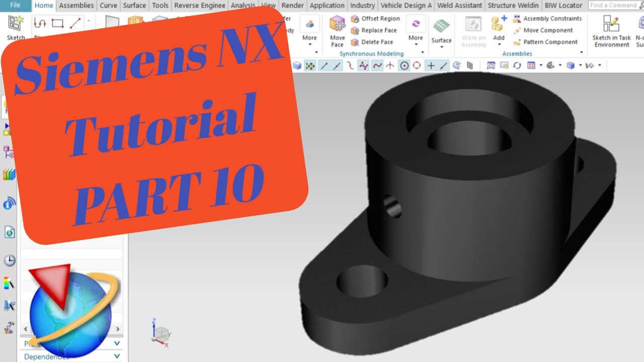Toggle Point on Curve snap

tap(443, 65)
